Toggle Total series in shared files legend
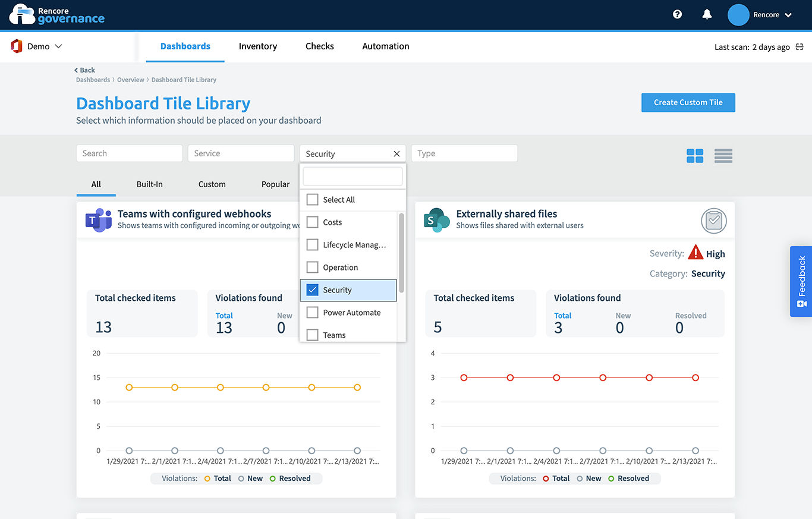The height and width of the screenshot is (519, 812). (x=556, y=479)
